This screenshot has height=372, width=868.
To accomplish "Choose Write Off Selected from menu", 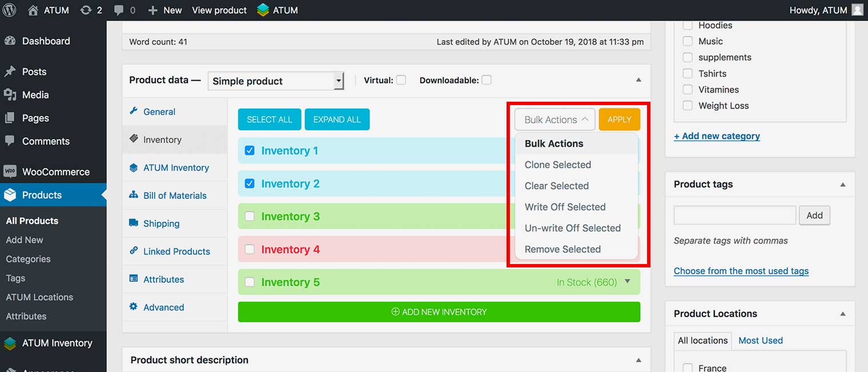I will coord(565,207).
